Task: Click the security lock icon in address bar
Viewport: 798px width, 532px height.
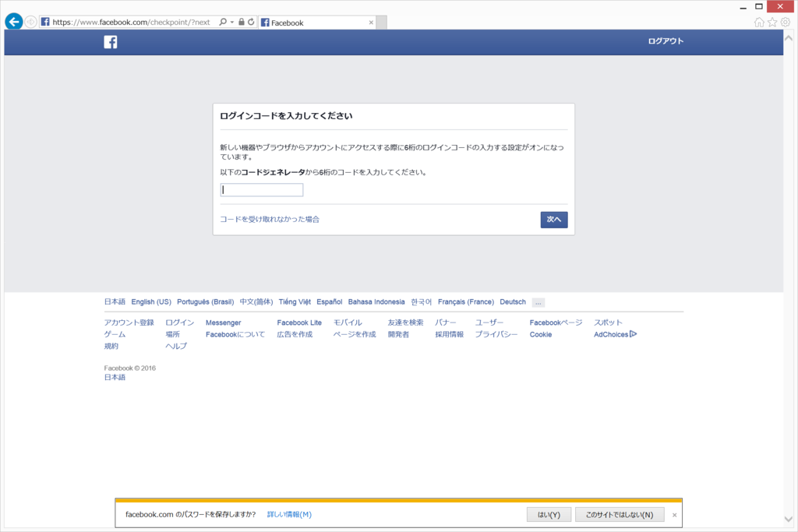Action: pyautogui.click(x=242, y=22)
